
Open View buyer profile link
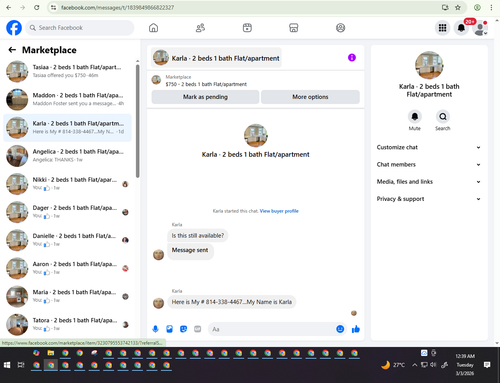[x=279, y=211]
